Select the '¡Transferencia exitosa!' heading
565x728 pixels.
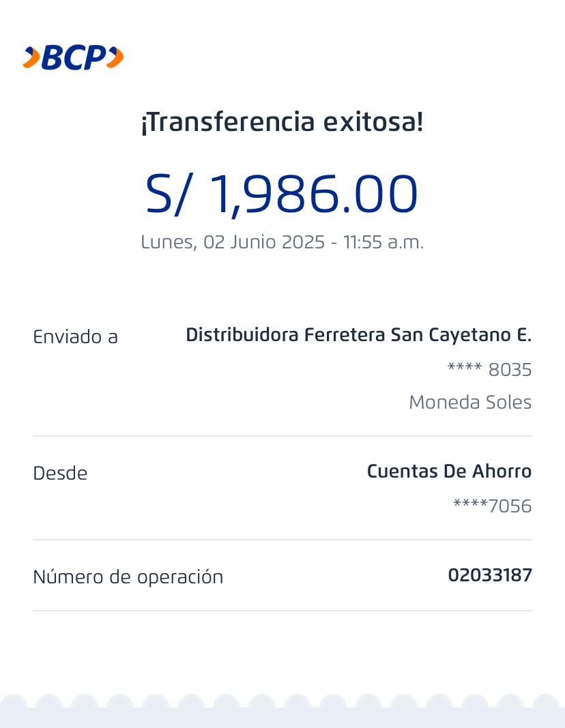pyautogui.click(x=282, y=123)
